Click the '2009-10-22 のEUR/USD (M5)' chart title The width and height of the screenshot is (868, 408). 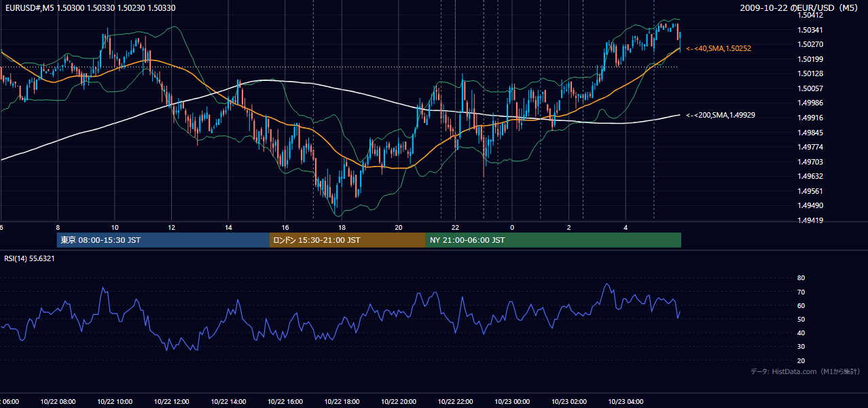(x=799, y=7)
